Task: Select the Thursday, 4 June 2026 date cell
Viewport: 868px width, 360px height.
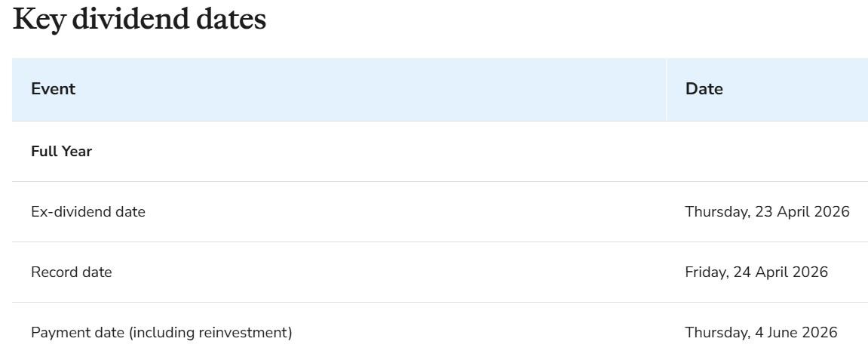Action: (760, 333)
